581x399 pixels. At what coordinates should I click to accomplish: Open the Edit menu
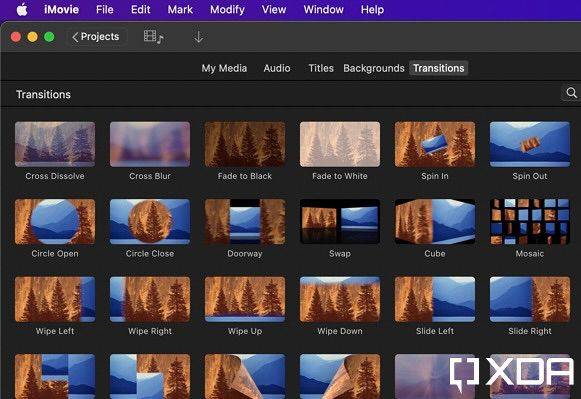click(x=140, y=10)
